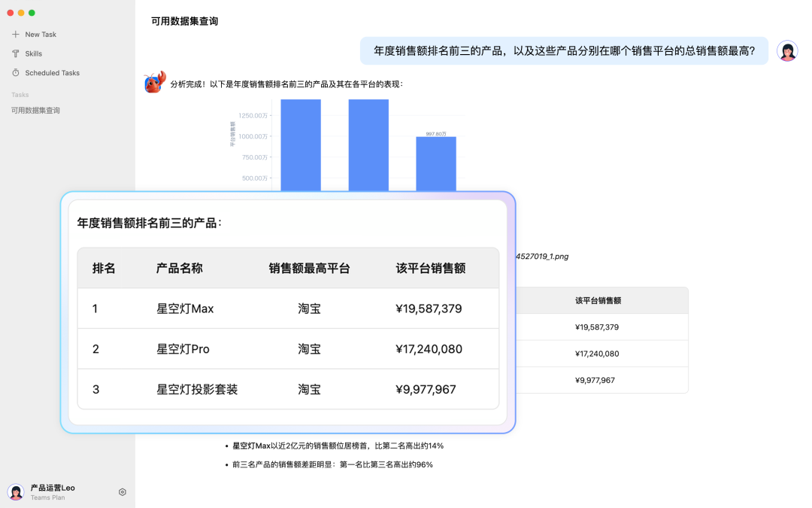Click the crab assistant mascot icon
This screenshot has height=508, width=812.
[x=153, y=82]
